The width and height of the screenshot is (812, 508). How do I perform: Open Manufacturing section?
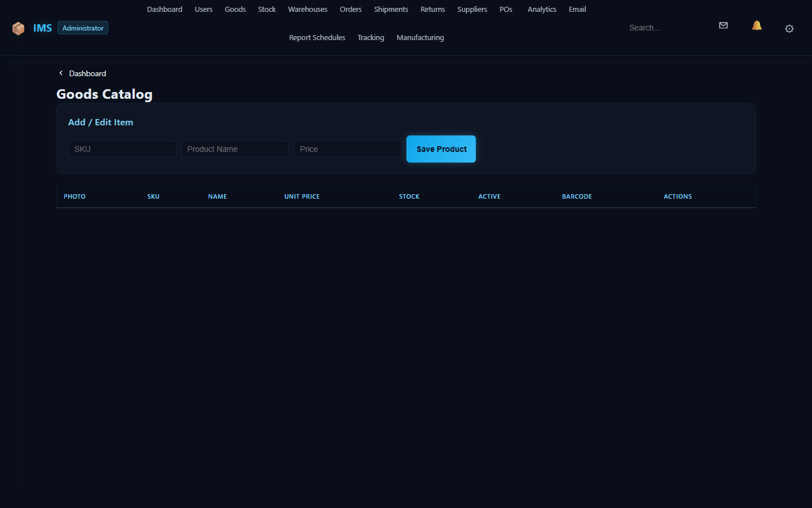pos(420,38)
